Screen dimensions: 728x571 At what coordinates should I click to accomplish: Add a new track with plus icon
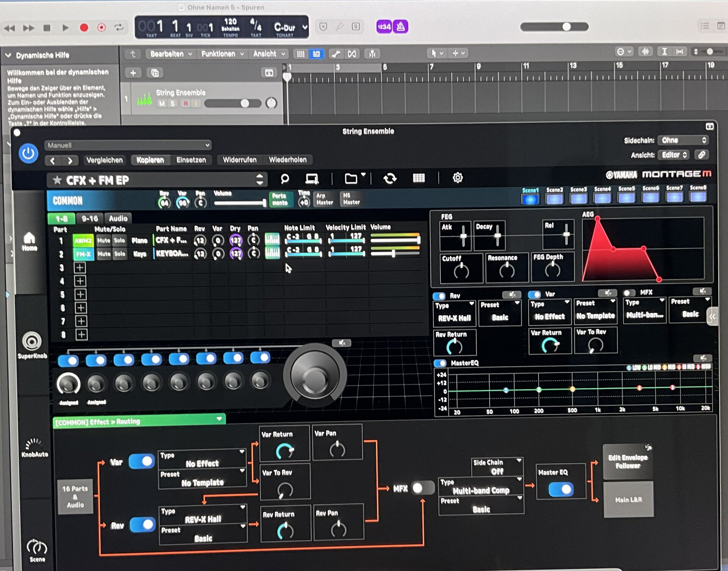133,73
